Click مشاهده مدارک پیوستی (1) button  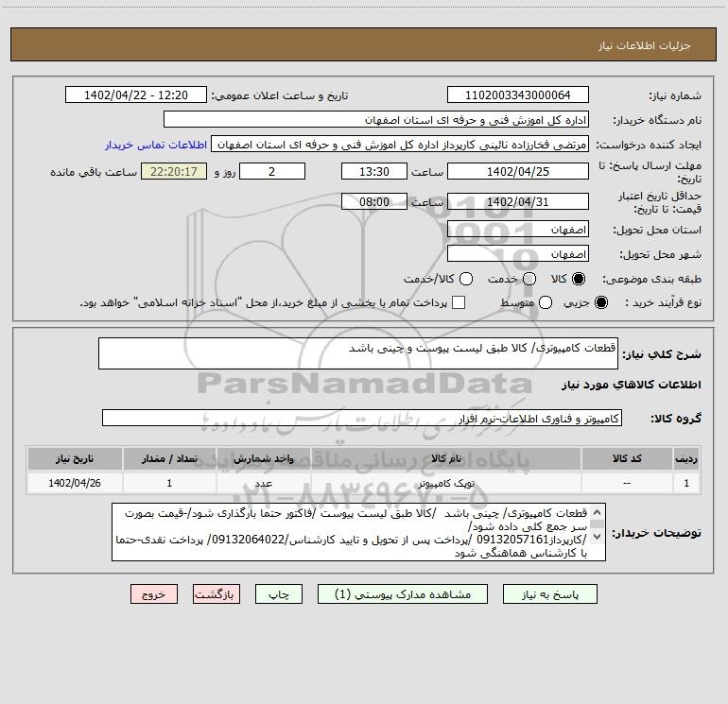tap(403, 594)
